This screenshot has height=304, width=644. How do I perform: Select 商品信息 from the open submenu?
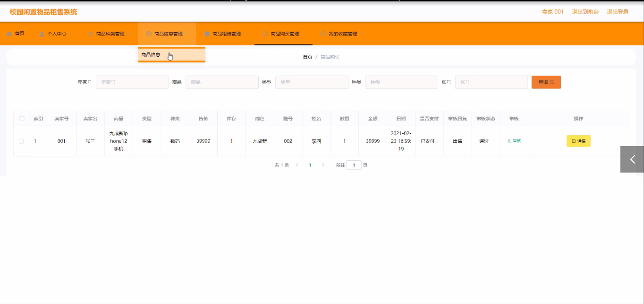[151, 55]
